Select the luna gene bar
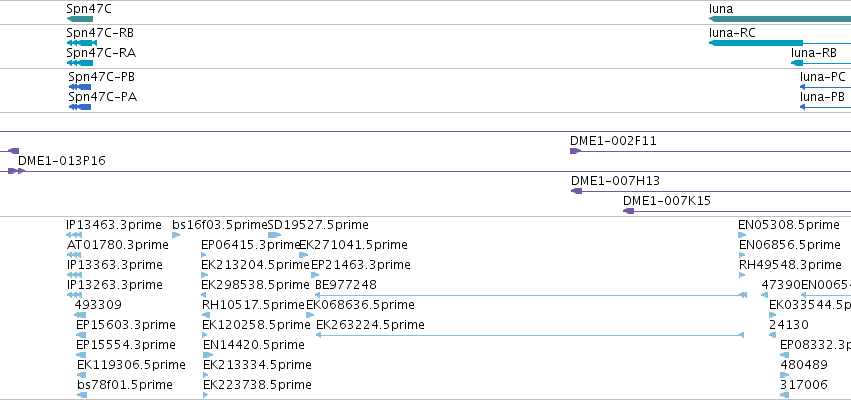This screenshot has height=400, width=851. [780, 19]
